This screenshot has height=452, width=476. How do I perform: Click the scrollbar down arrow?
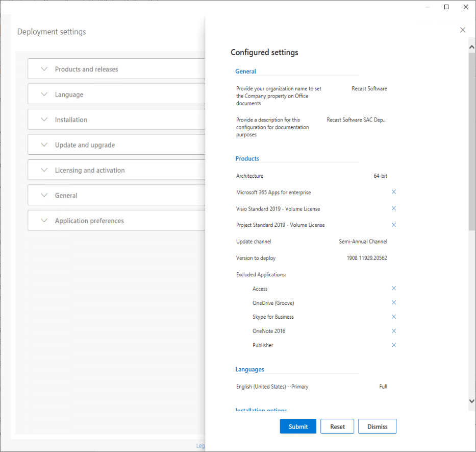tap(471, 401)
